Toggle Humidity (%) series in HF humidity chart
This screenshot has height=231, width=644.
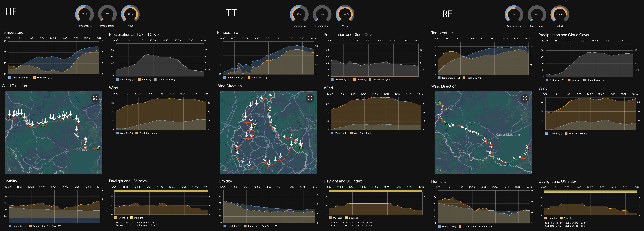point(17,226)
